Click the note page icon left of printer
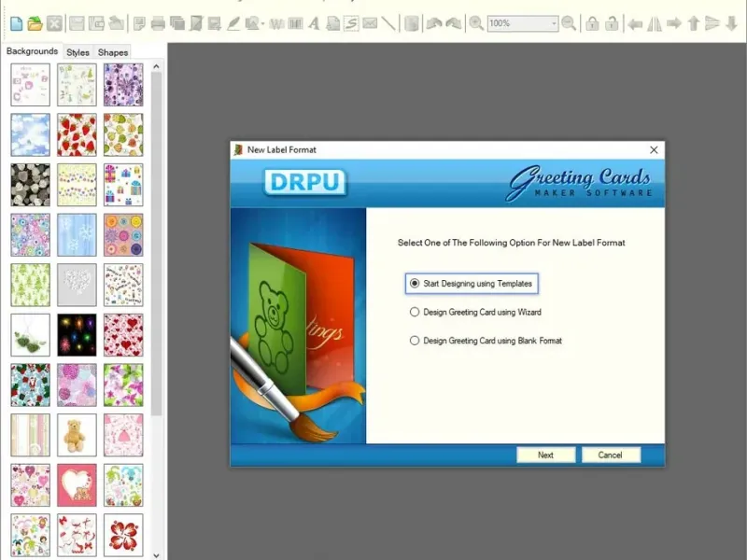Image resolution: width=747 pixels, height=560 pixels. [x=139, y=22]
